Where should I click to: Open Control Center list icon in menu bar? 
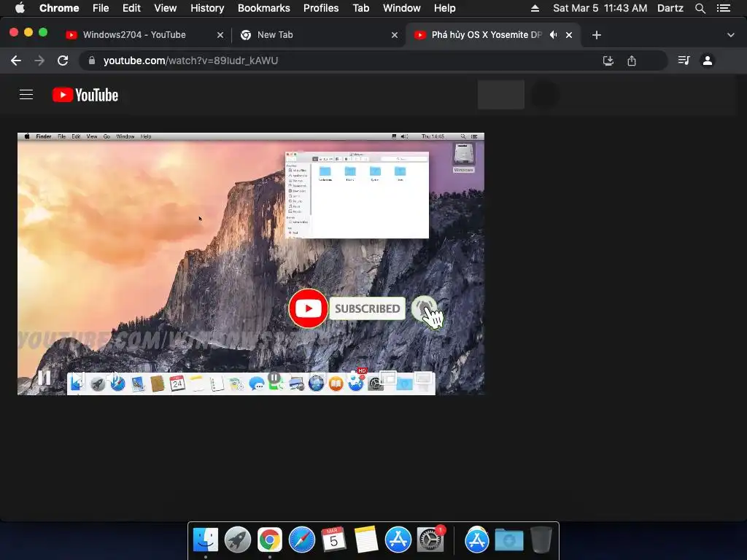point(724,8)
